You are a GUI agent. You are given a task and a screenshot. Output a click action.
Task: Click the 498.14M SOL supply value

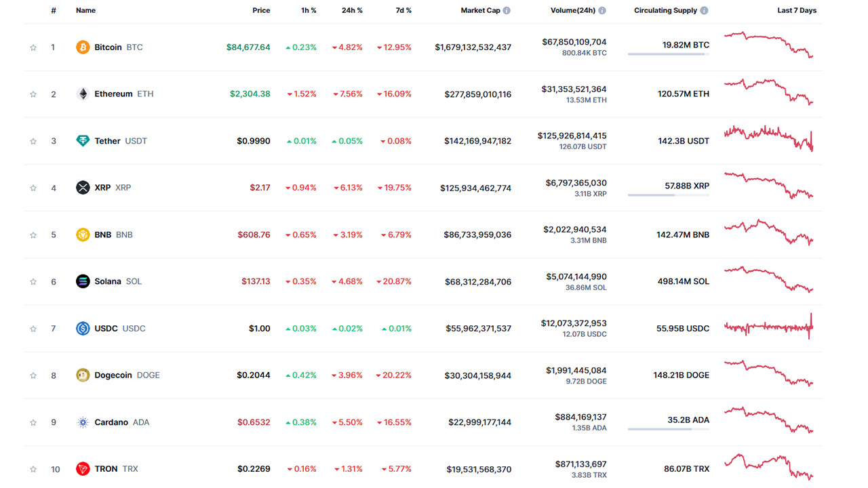click(x=684, y=281)
